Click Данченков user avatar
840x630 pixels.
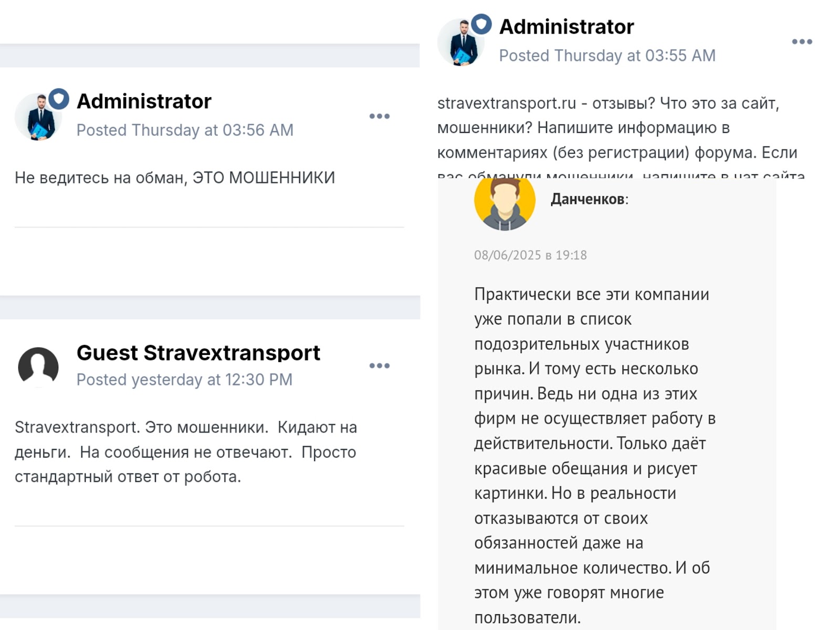[505, 204]
